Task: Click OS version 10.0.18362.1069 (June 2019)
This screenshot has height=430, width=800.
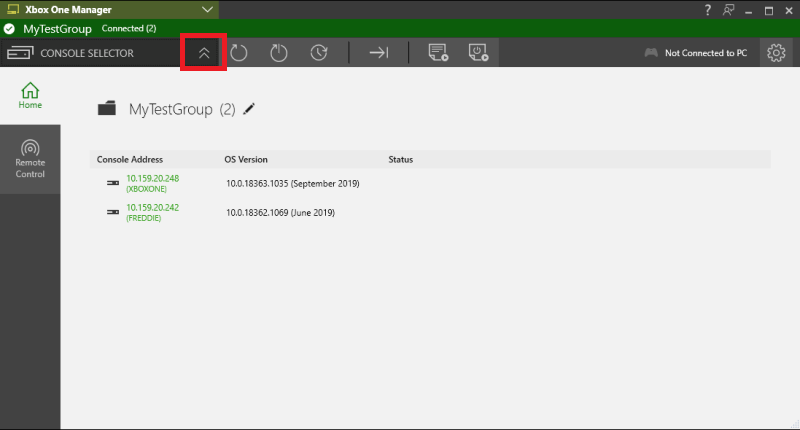Action: pos(281,213)
